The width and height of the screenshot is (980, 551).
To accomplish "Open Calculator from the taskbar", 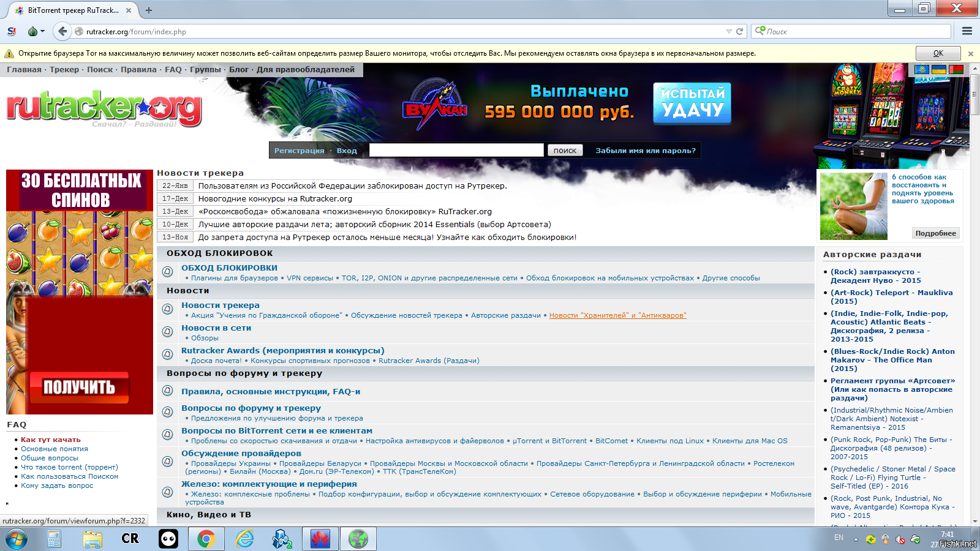I will [x=54, y=539].
